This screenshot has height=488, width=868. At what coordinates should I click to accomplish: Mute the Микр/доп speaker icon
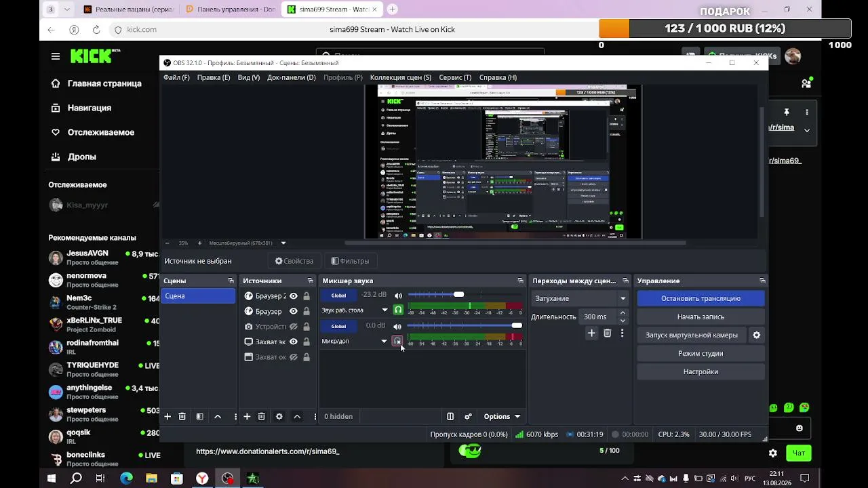[398, 327]
